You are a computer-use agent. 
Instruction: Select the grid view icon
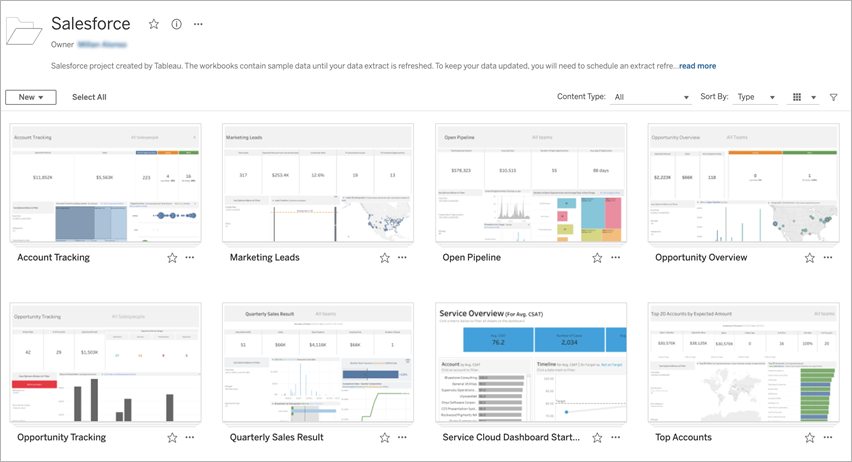(x=797, y=97)
